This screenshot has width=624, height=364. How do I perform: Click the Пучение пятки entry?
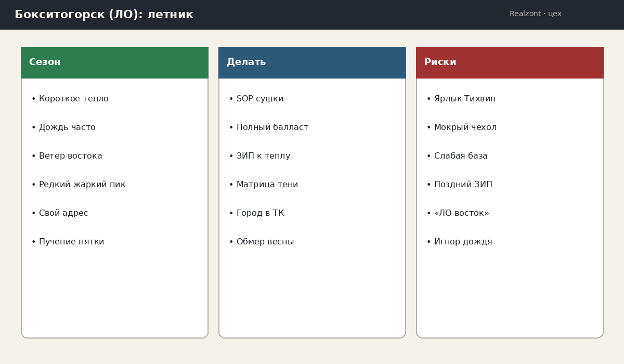(71, 242)
